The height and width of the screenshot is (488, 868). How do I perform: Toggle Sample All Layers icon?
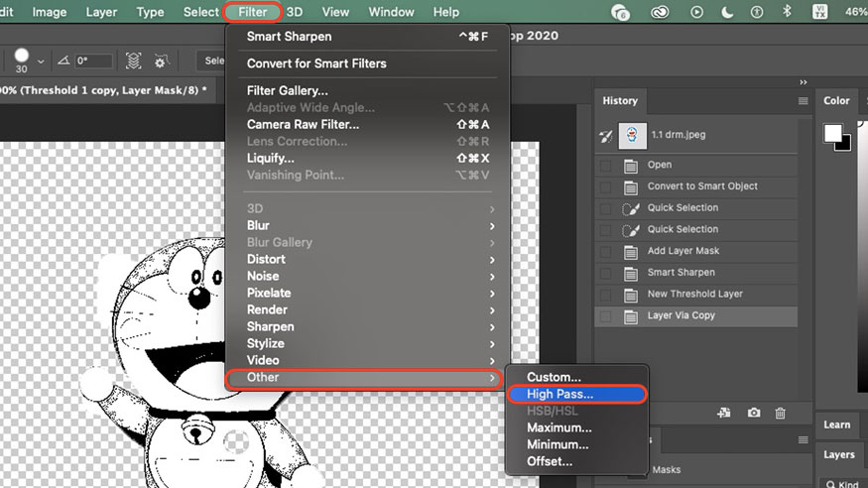point(133,61)
